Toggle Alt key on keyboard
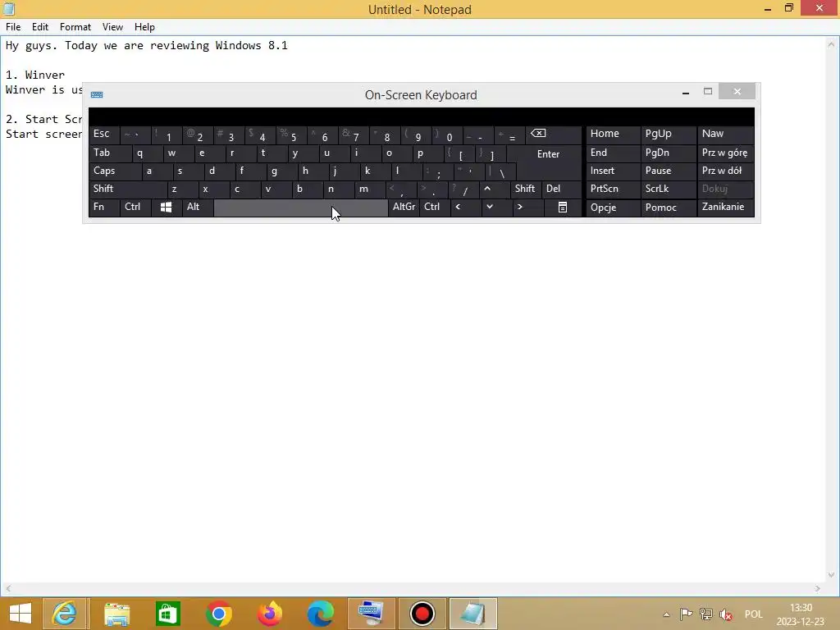 click(x=197, y=207)
